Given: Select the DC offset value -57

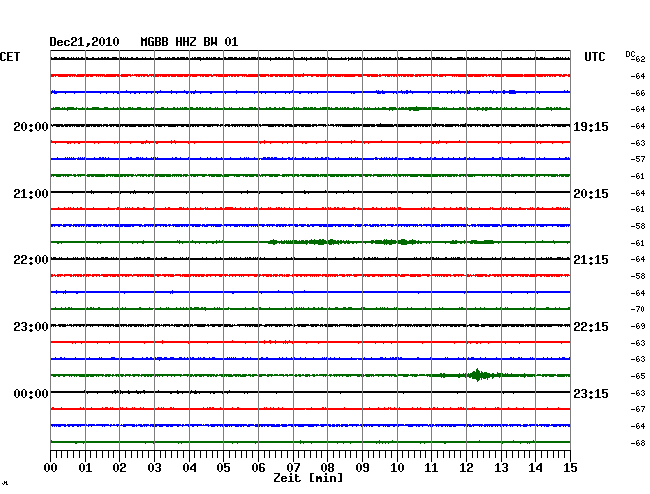Looking at the screenshot, I should (638, 159).
